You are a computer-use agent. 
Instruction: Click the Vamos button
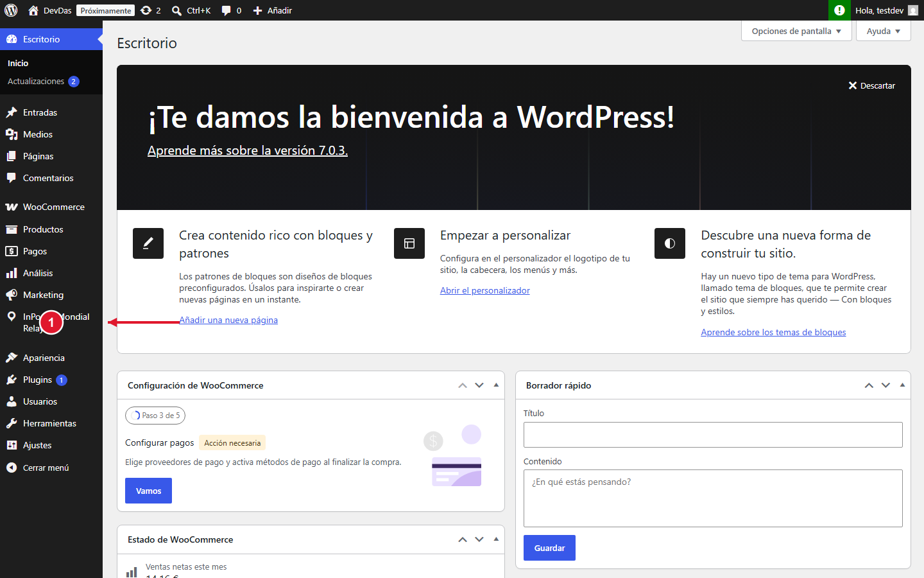click(x=148, y=491)
